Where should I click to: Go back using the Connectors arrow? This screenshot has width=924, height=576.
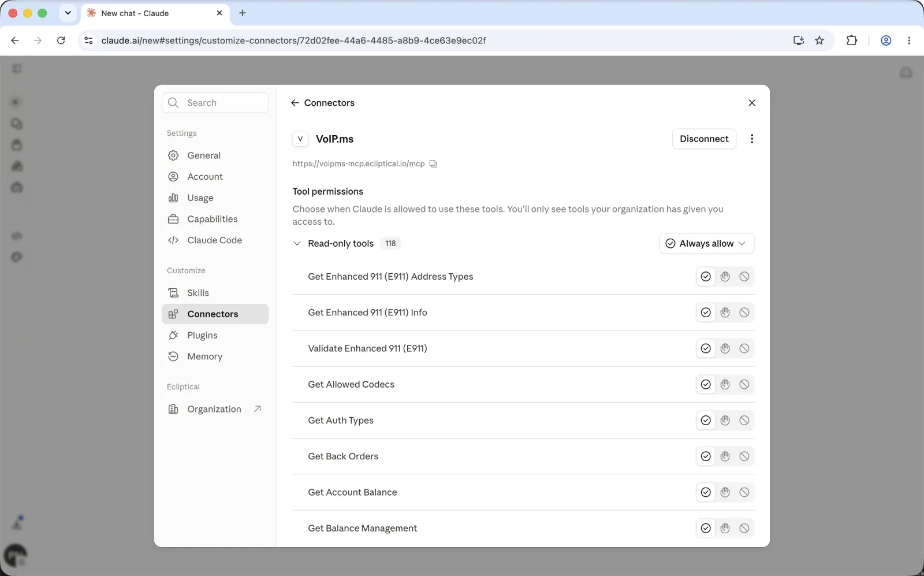295,103
